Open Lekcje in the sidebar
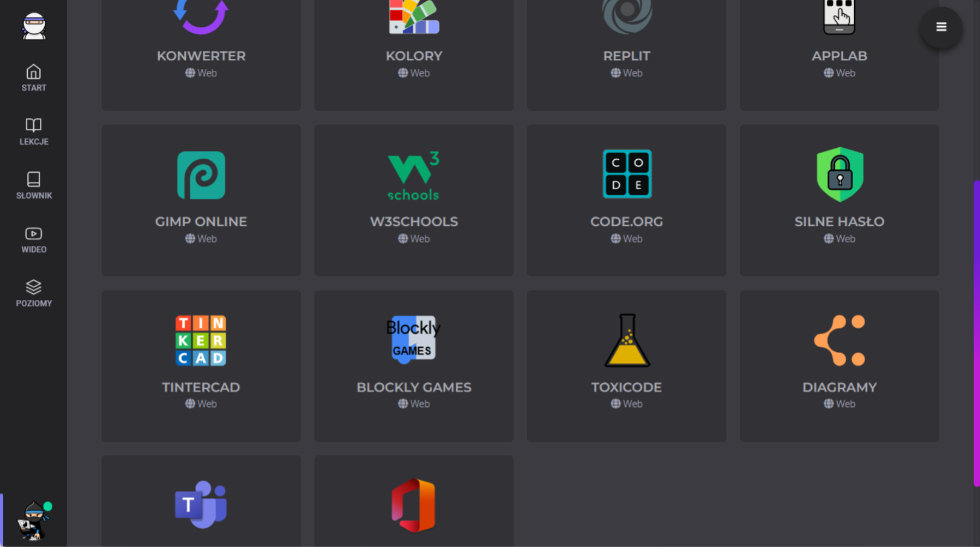 pyautogui.click(x=34, y=131)
